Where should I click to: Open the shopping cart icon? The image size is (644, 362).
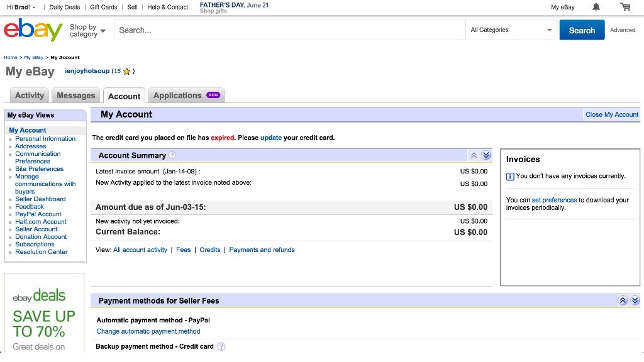point(625,7)
